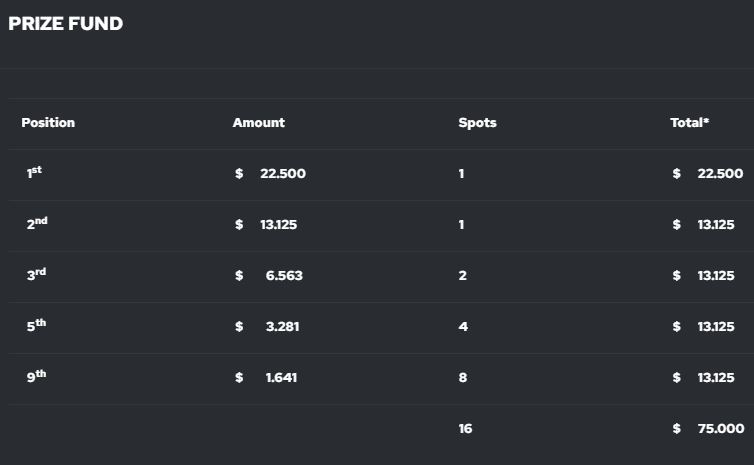Click the total spots count 16
Screen dimensions: 754x465
coord(465,429)
